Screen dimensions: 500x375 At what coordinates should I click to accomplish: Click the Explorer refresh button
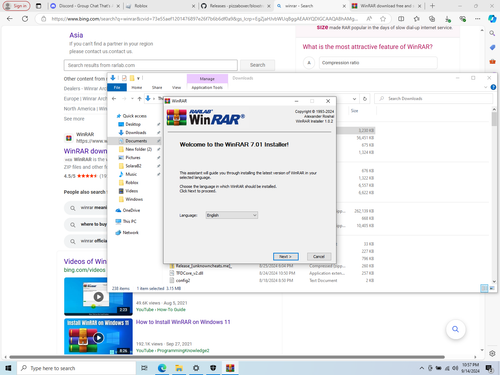click(365, 99)
